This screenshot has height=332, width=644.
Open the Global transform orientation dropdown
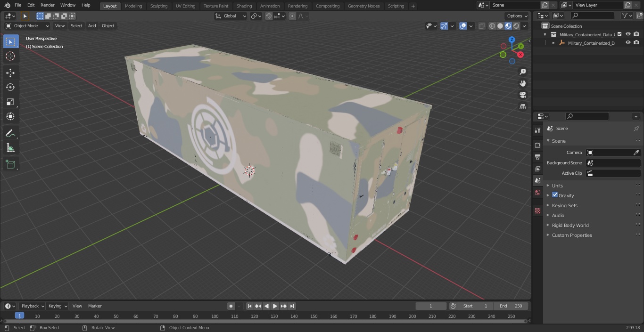[231, 16]
